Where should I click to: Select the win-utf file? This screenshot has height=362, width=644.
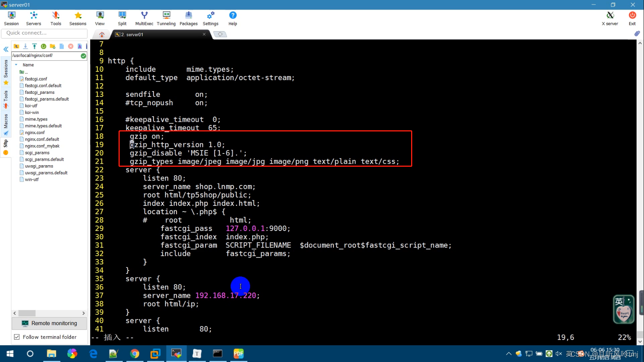pyautogui.click(x=29, y=180)
